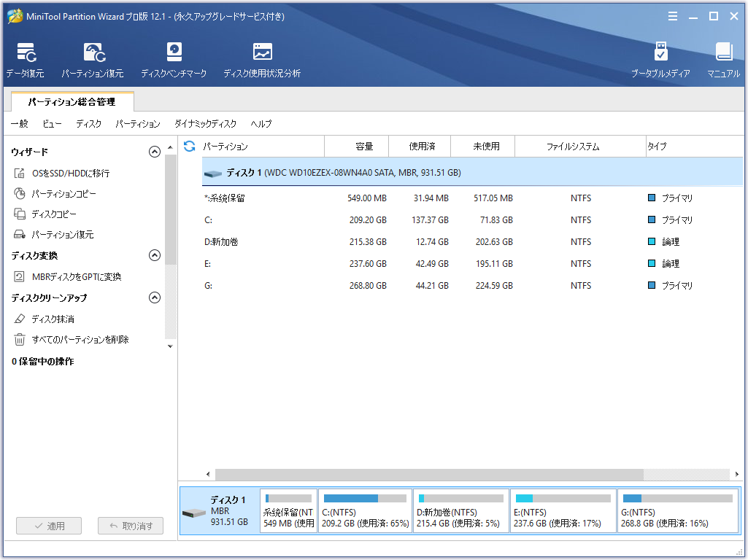Click the 137.37 GB used value for C:

431,219
